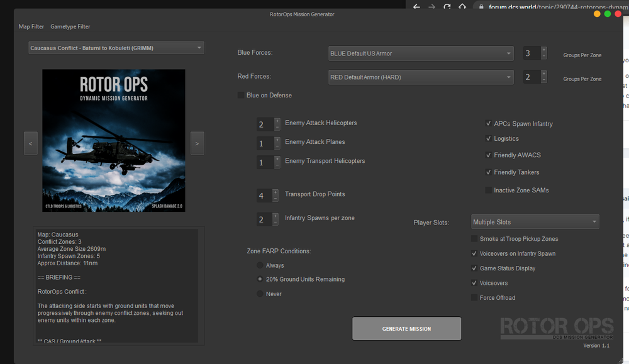Enable Inactive Zone SAMs

pyautogui.click(x=489, y=190)
